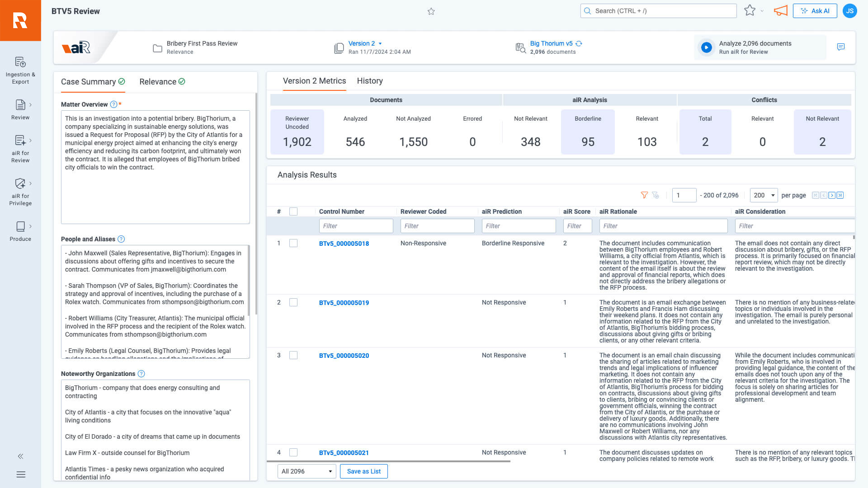This screenshot has width=868, height=488.
Task: Clear all filters using the filter-clear icon
Action: click(x=656, y=195)
